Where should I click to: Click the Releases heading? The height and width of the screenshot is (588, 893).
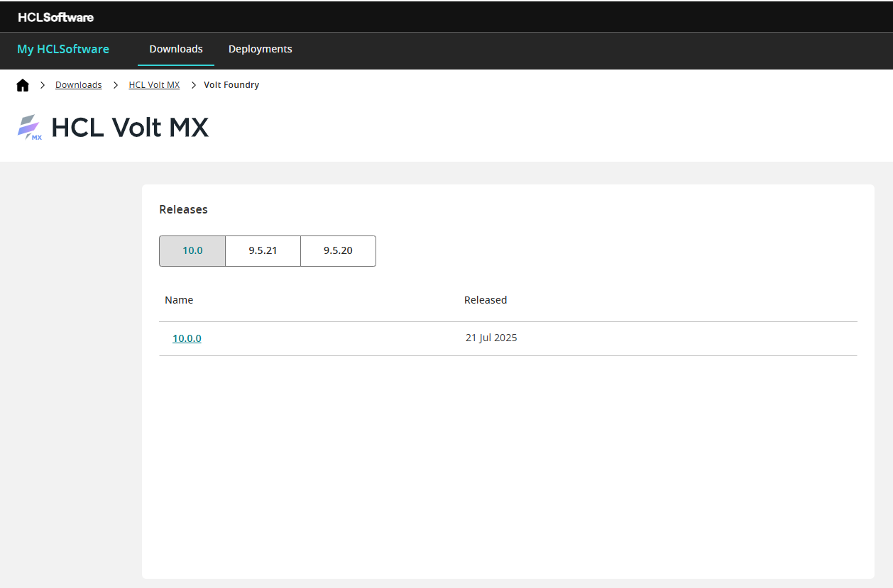(x=183, y=209)
